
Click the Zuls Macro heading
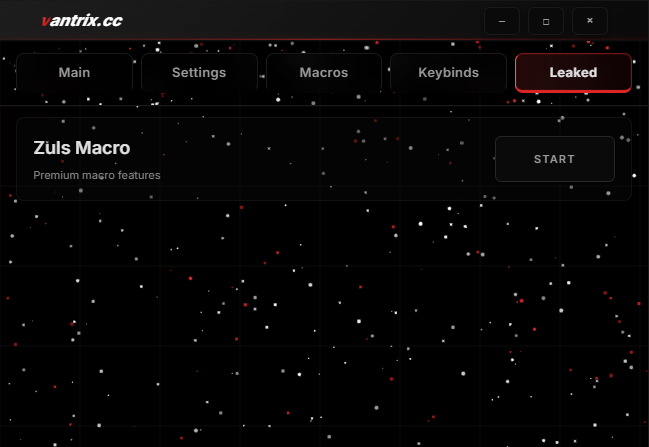[82, 148]
